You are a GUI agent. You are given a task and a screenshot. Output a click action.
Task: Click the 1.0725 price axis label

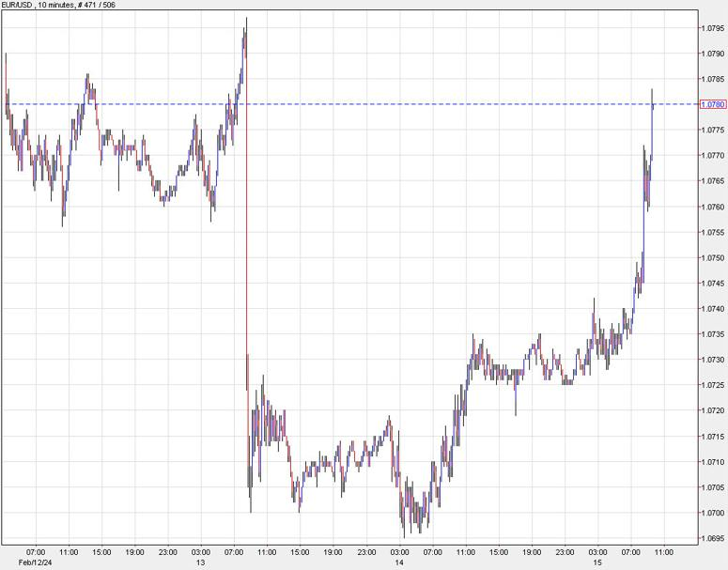pos(713,385)
